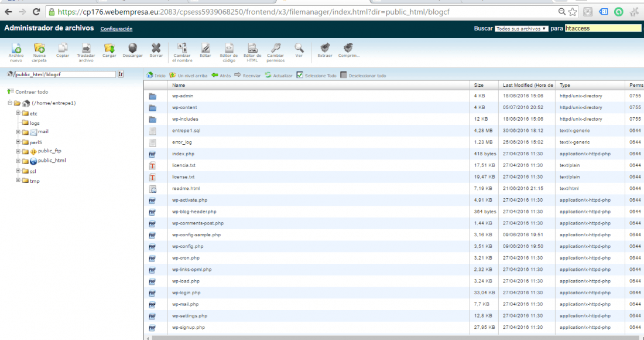Select the Cambiar el nombre tool
The height and width of the screenshot is (340, 644).
182,52
